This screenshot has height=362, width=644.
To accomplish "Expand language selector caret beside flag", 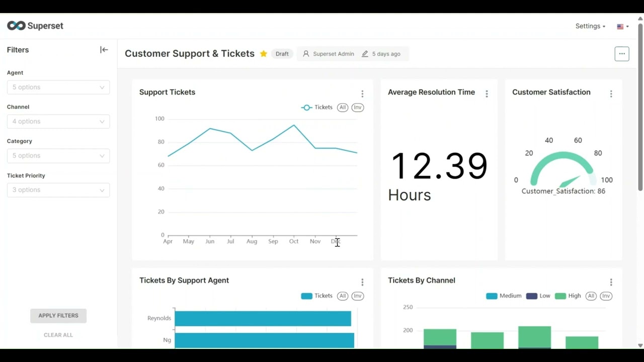I will (627, 27).
